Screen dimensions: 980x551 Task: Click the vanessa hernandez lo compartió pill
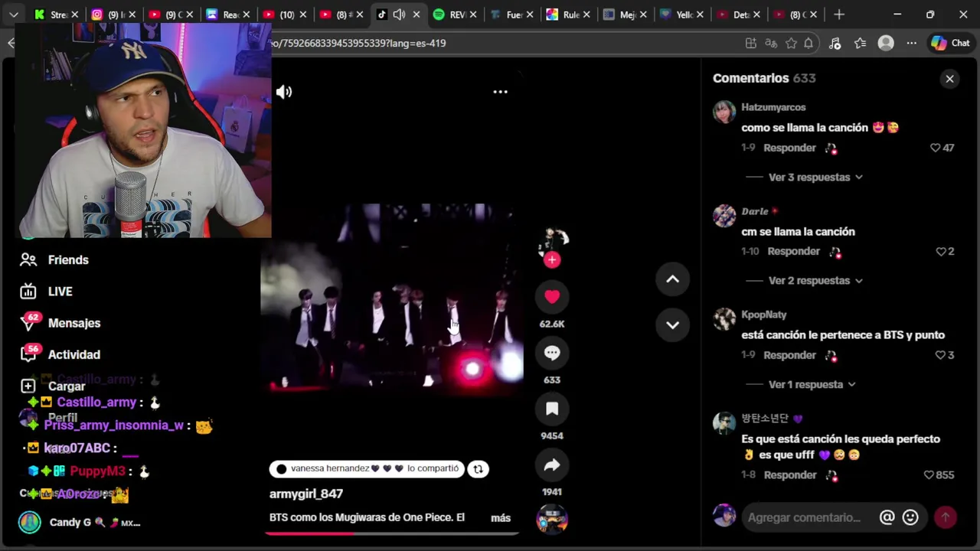(367, 469)
